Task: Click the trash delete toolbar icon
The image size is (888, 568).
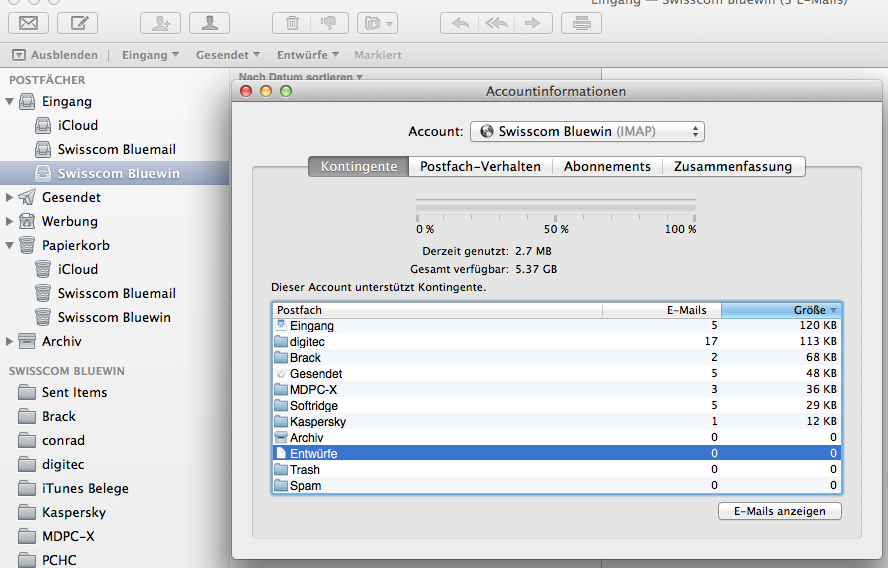Action: 292,23
